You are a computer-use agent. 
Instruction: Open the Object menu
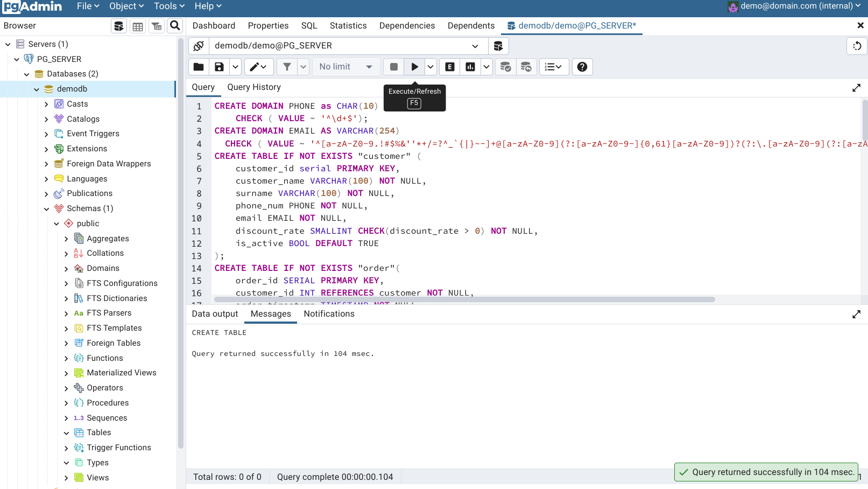pos(126,6)
